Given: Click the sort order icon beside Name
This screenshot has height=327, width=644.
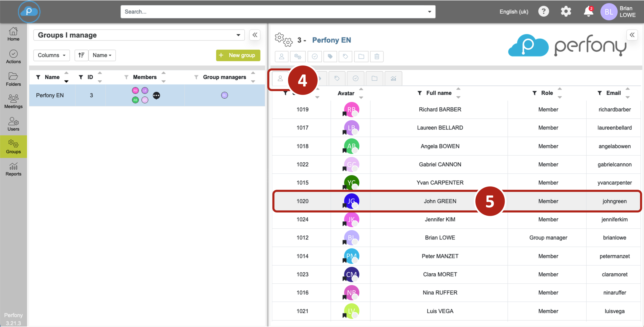Looking at the screenshot, I should pos(81,55).
